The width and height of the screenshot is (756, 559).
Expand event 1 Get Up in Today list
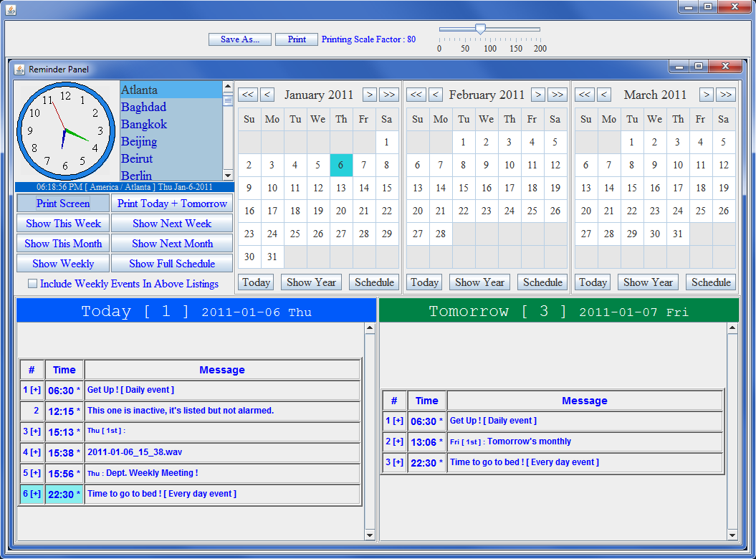click(32, 391)
